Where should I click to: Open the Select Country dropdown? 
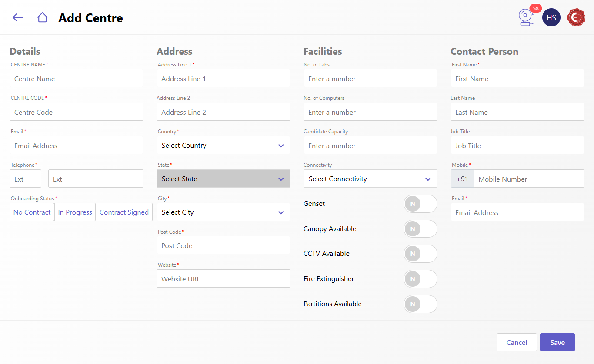pos(223,146)
